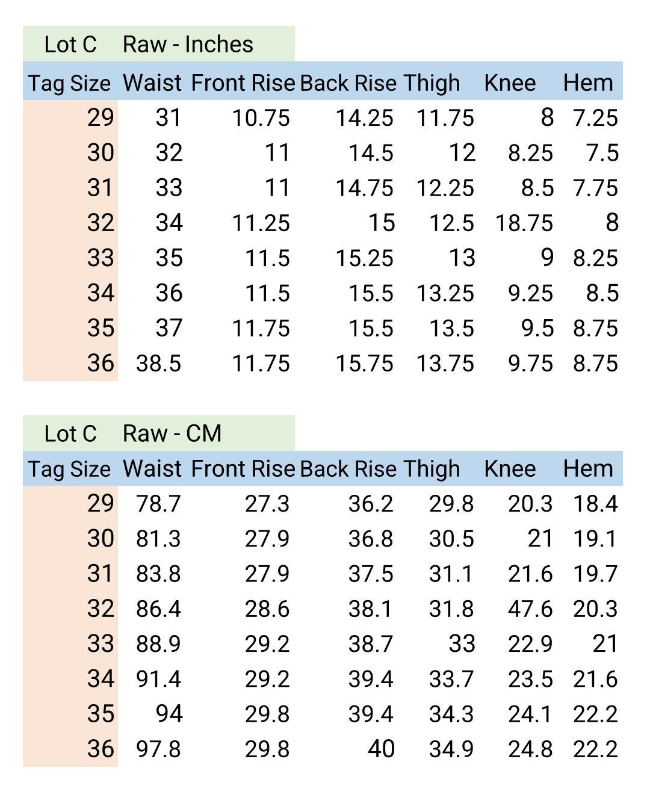Select the Thigh header in the inches table

click(x=432, y=83)
